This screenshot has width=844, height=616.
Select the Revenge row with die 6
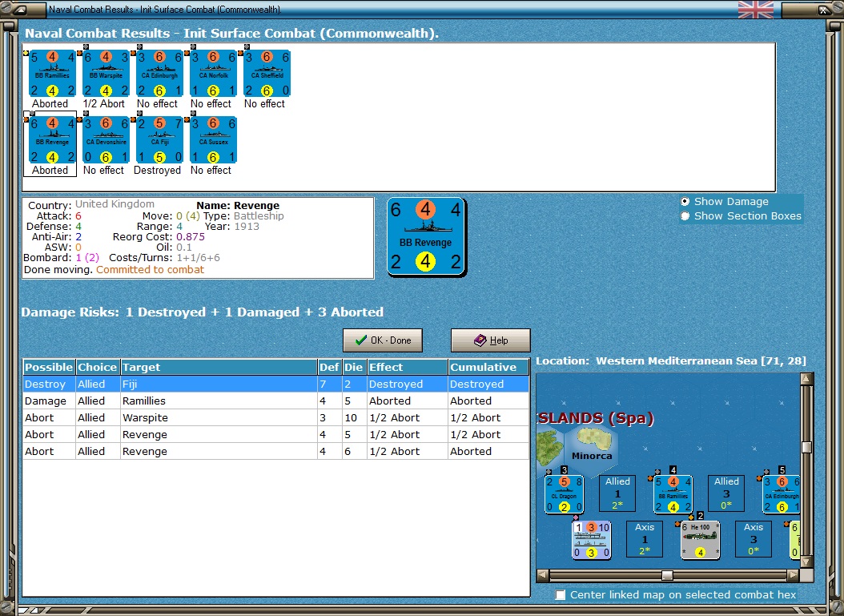275,451
